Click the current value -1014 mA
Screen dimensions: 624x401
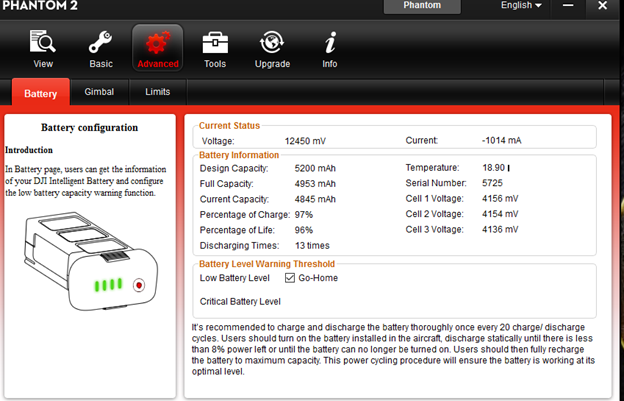(x=501, y=140)
